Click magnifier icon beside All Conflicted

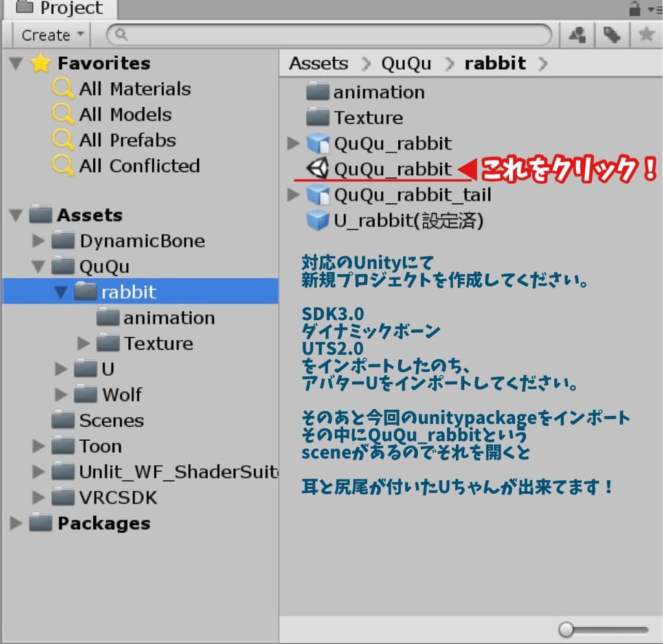tap(63, 166)
